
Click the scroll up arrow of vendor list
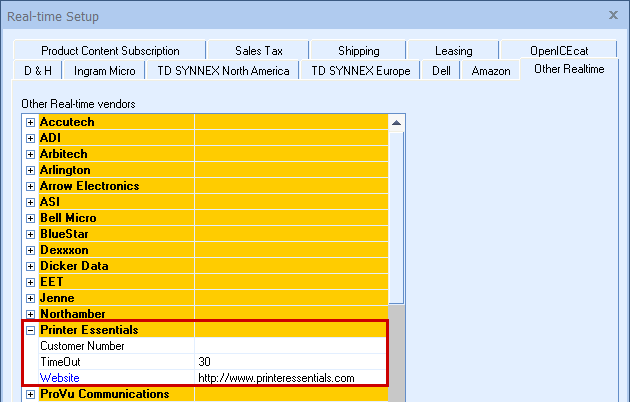pos(396,123)
